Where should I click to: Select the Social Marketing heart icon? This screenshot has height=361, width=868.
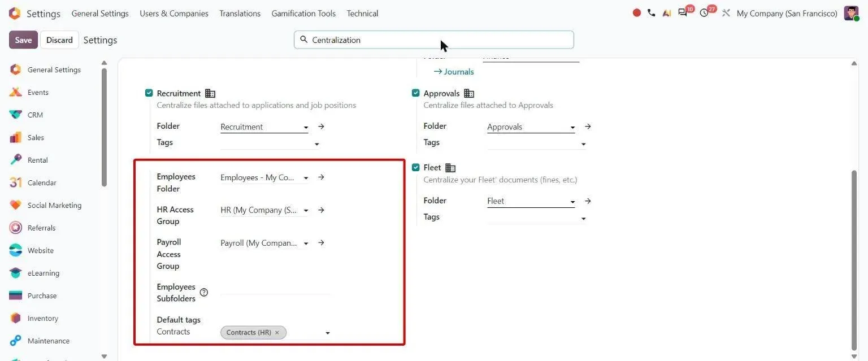[16, 205]
